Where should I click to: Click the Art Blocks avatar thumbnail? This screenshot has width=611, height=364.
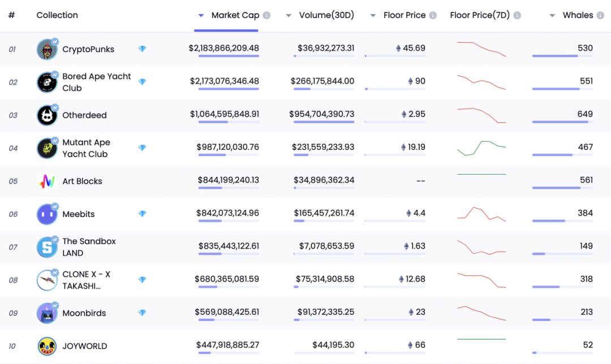pyautogui.click(x=47, y=181)
